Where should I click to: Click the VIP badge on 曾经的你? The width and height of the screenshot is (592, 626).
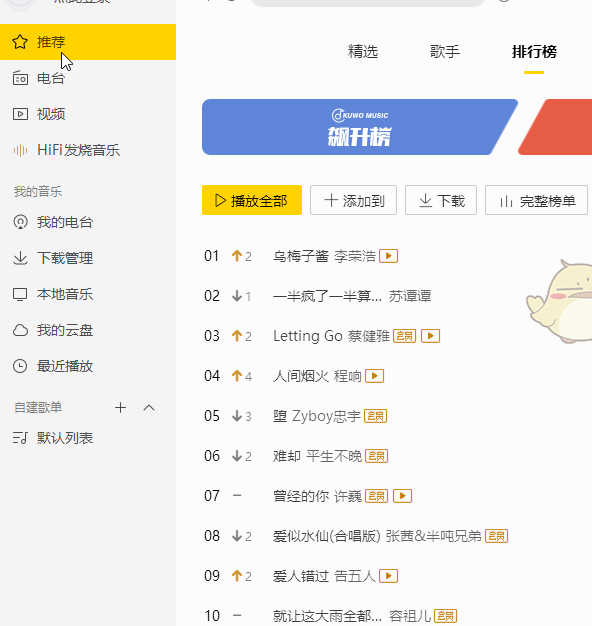(x=376, y=496)
